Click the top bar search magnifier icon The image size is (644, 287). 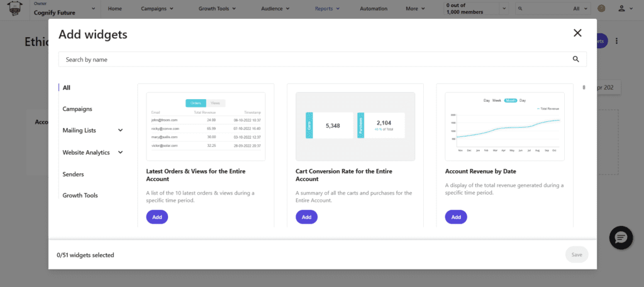point(521,9)
